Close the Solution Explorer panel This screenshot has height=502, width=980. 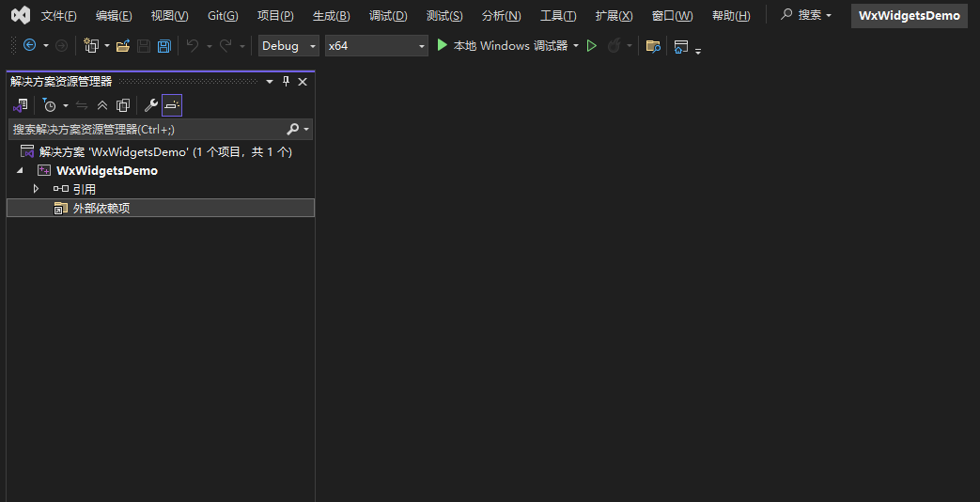coord(303,81)
